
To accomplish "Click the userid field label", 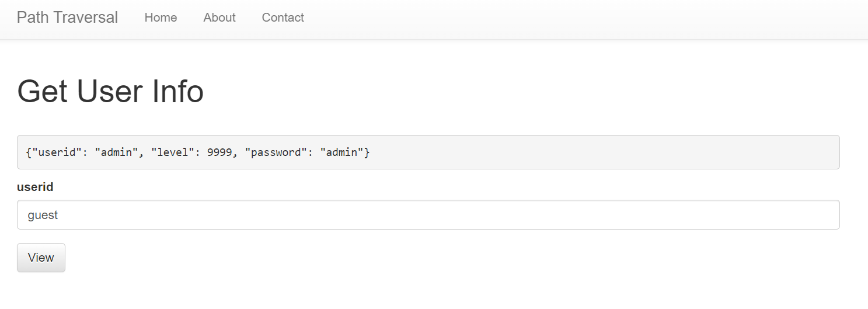I will pyautogui.click(x=35, y=187).
